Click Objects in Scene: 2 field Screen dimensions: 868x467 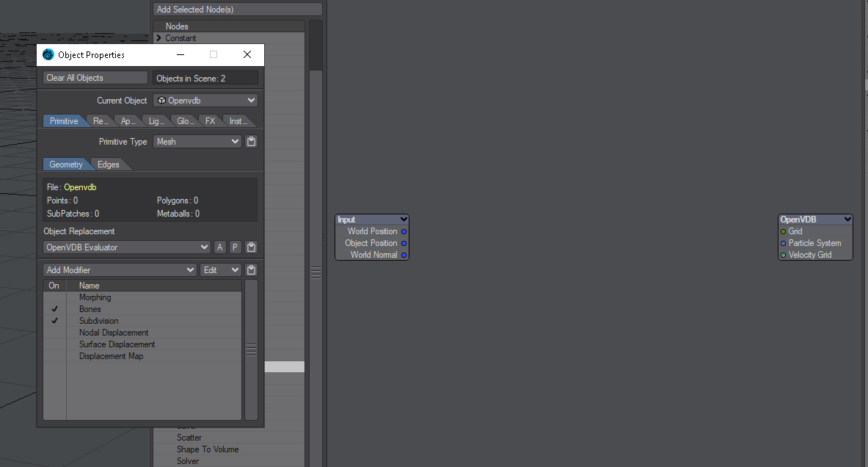(x=205, y=78)
